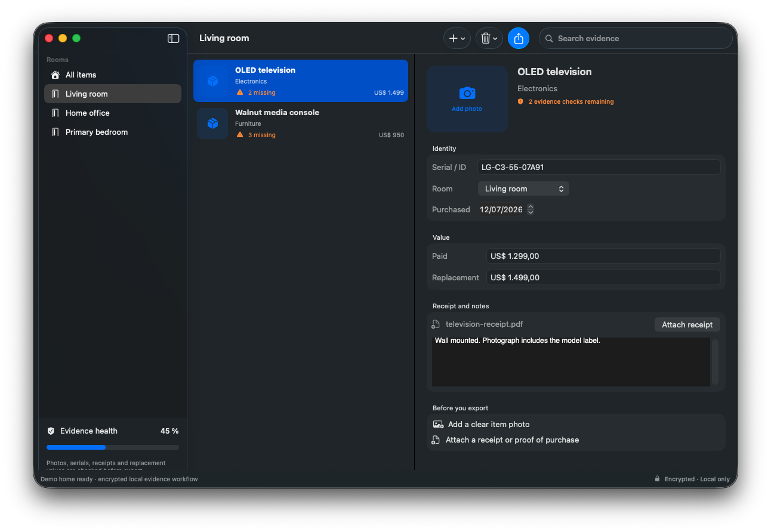Click the television-receipt.pdf file name
The image size is (771, 532).
[x=485, y=324]
